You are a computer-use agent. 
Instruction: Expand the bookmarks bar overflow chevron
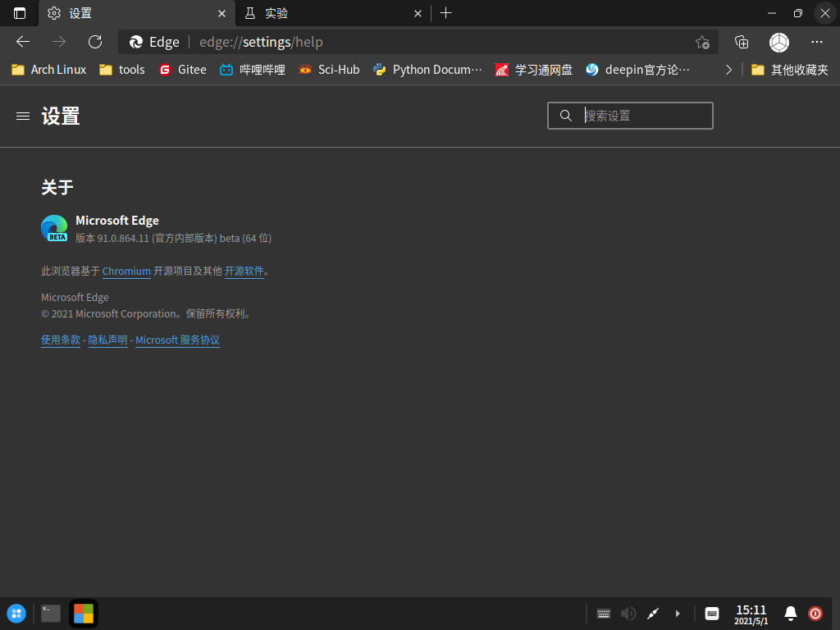coord(728,70)
